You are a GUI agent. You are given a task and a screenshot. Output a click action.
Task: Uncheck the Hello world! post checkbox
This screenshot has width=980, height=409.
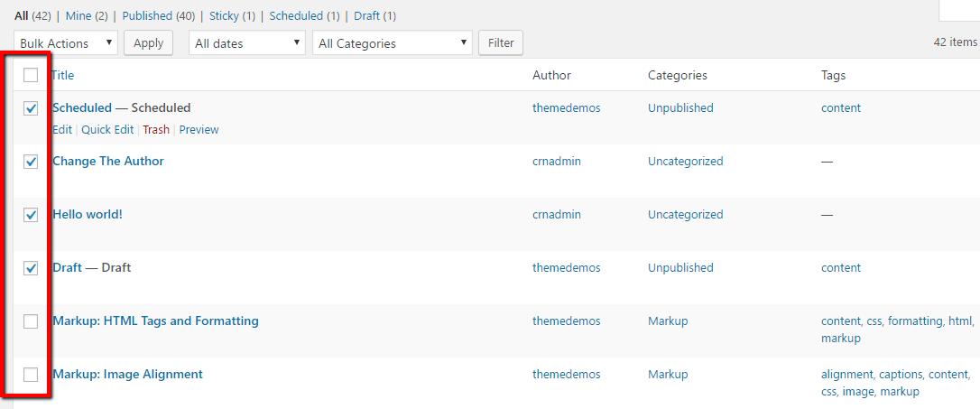pyautogui.click(x=31, y=215)
